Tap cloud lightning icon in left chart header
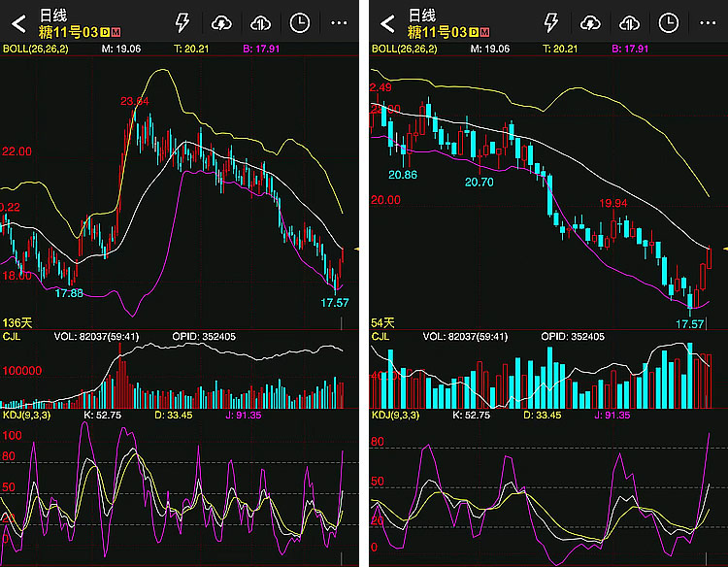The height and width of the screenshot is (567, 728). [221, 22]
